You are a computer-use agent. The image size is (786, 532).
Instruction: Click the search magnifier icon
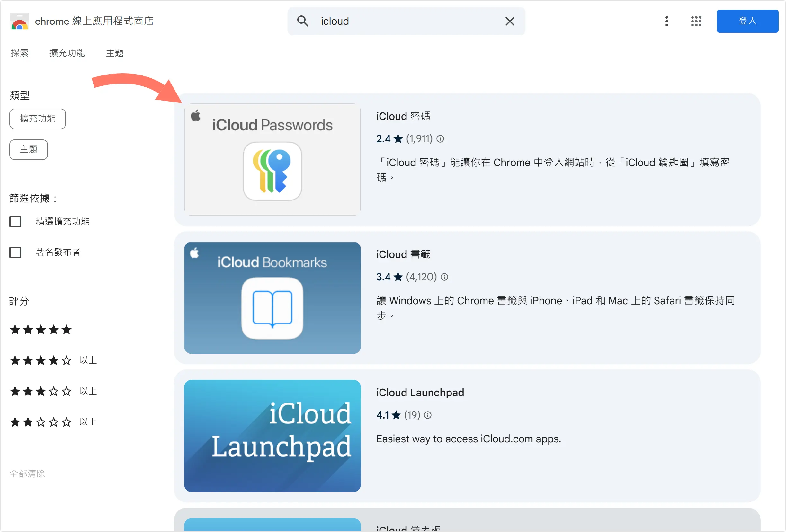tap(303, 21)
